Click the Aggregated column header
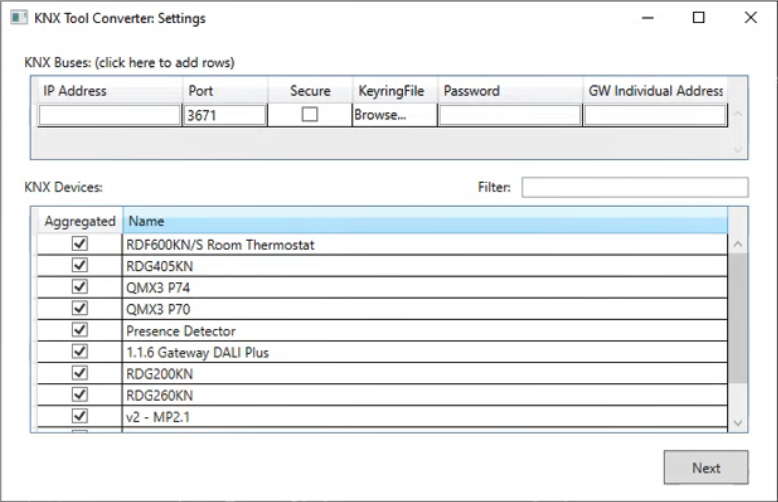Viewport: 778px width, 502px height. coord(80,221)
